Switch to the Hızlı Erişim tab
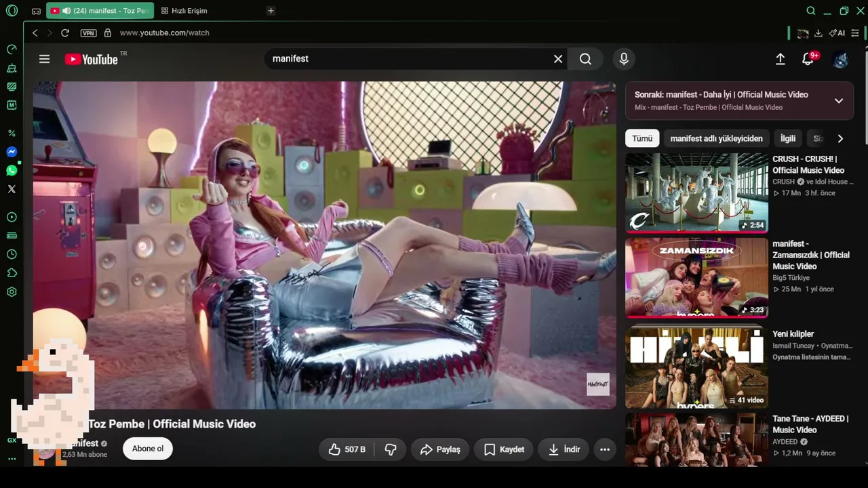 point(184,11)
